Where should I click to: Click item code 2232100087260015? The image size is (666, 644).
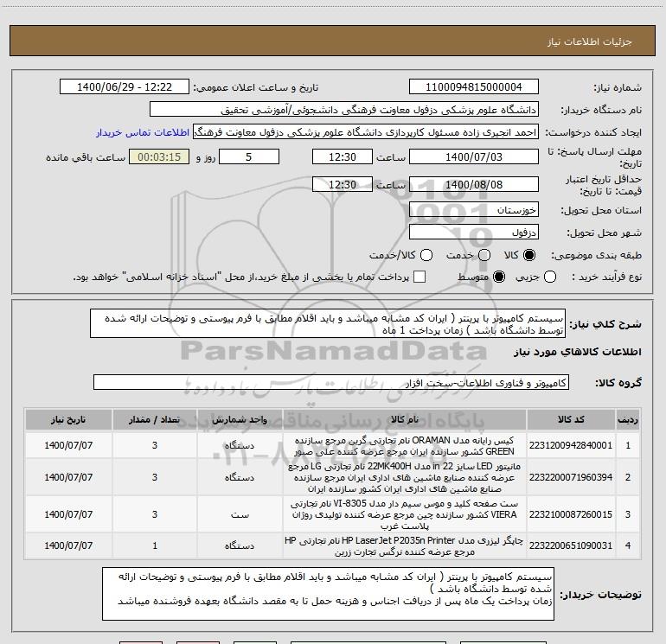click(571, 514)
